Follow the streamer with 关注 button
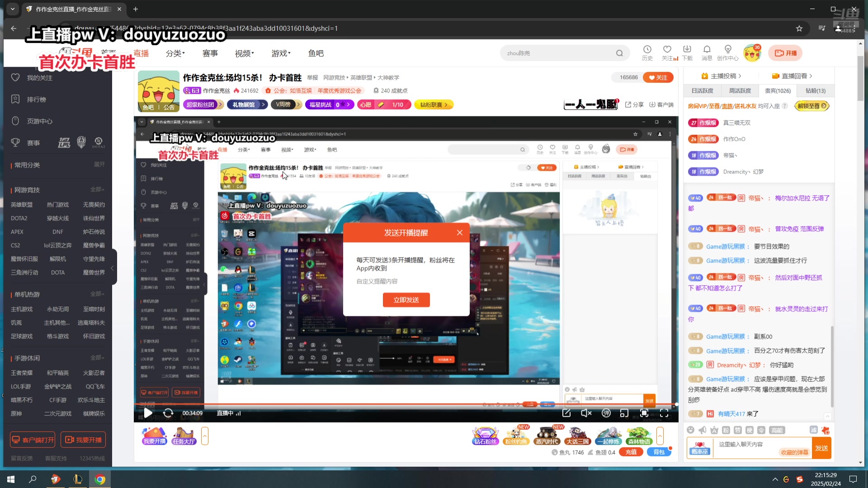The height and width of the screenshot is (488, 868). (658, 77)
